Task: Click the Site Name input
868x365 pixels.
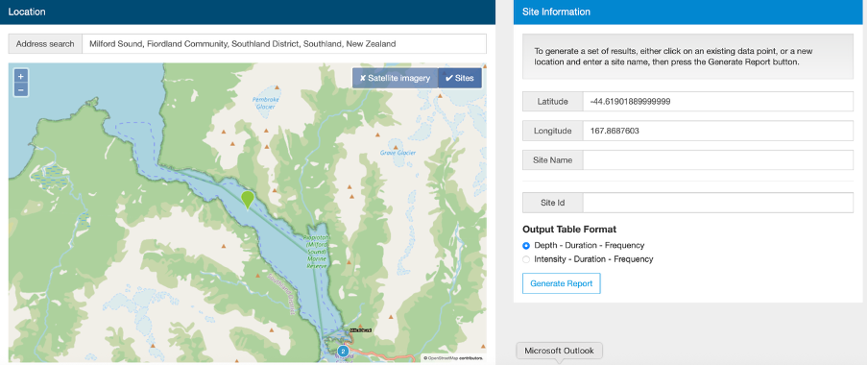Action: (718, 160)
